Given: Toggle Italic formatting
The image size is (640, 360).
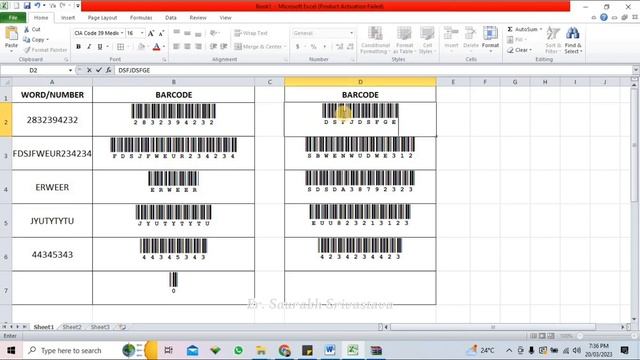Looking at the screenshot, I should (89, 47).
